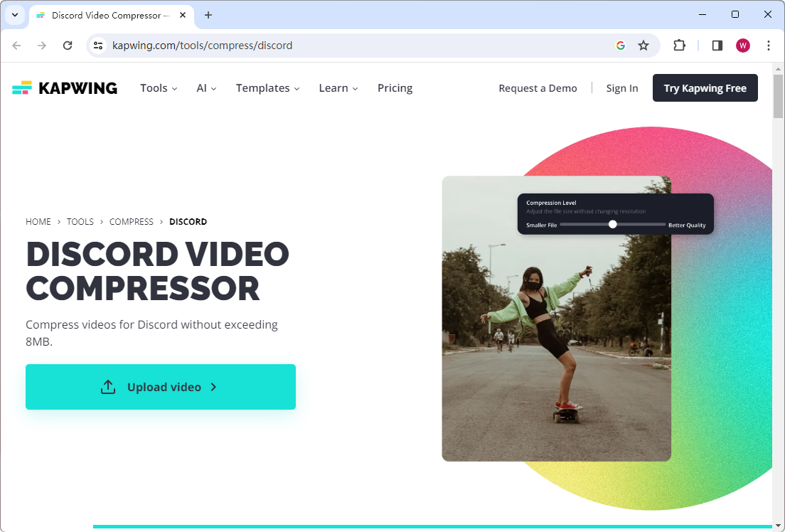Click the scrollbar up arrow

(x=778, y=68)
